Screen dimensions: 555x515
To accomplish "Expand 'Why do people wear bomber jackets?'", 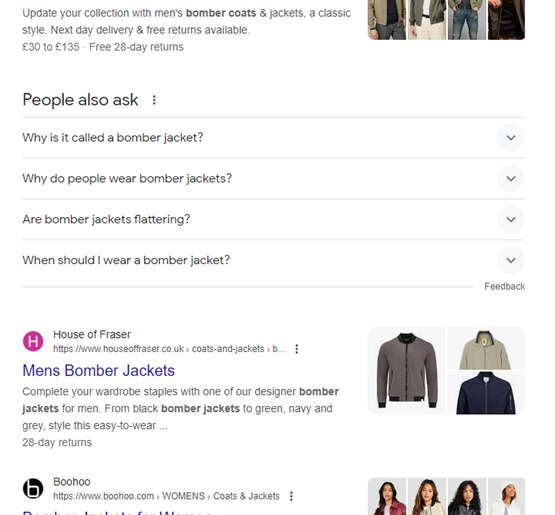I will coord(273,178).
